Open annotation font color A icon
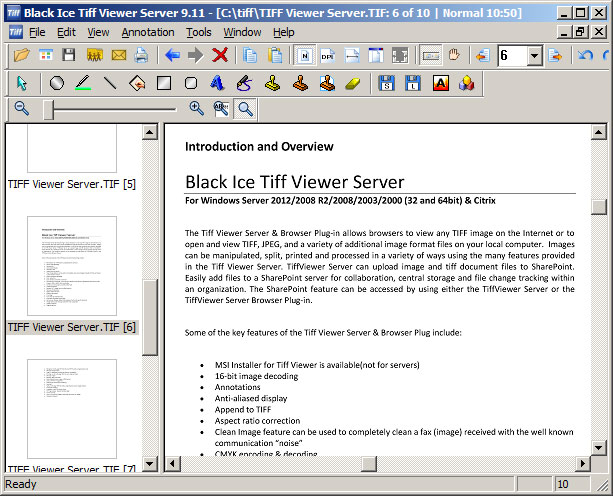This screenshot has height=496, width=613. click(441, 83)
